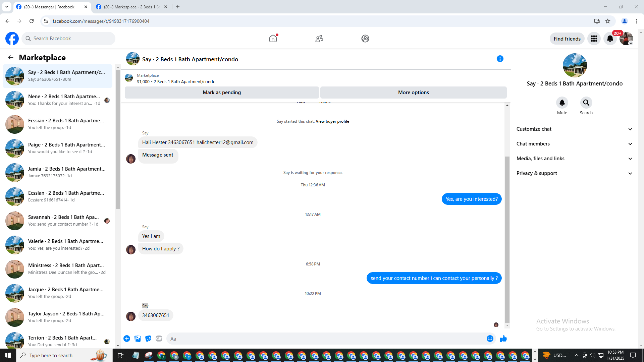Screen dimensions: 644x362
Task: Click the address bar URL
Action: coord(101,21)
